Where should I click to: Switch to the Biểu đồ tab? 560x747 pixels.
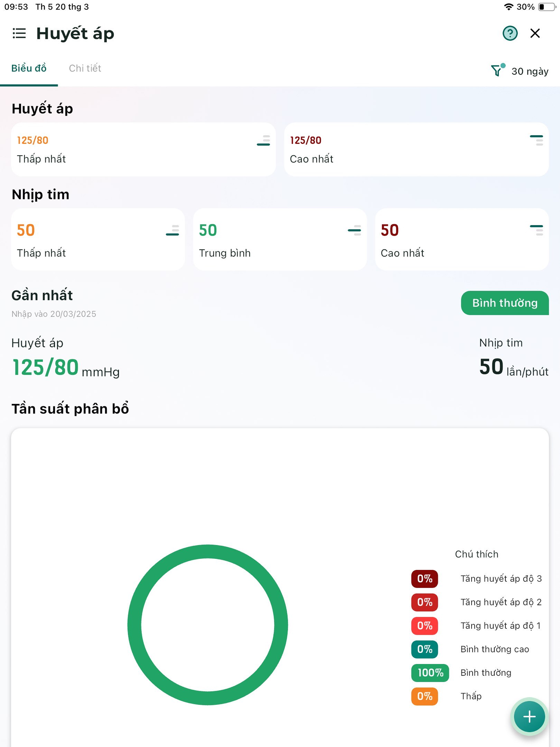[x=29, y=68]
